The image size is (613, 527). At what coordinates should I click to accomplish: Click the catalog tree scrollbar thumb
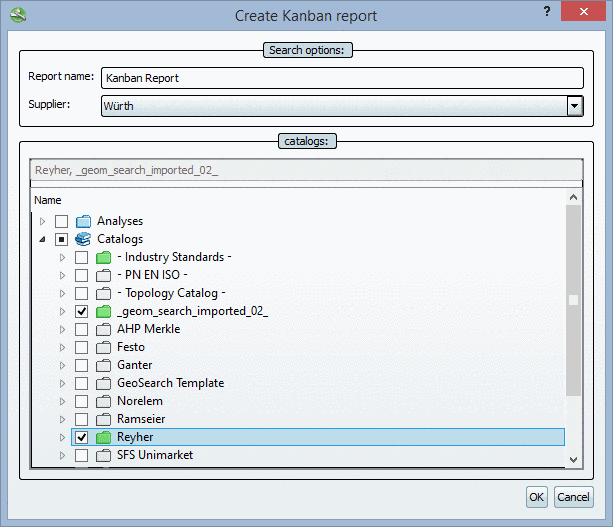tap(573, 300)
